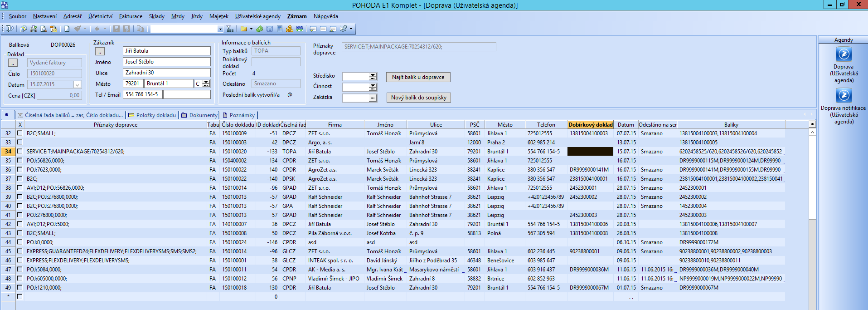Screen dimensions: 868x310
Task: Click the yellow folder toolbar icon
Action: tap(244, 29)
